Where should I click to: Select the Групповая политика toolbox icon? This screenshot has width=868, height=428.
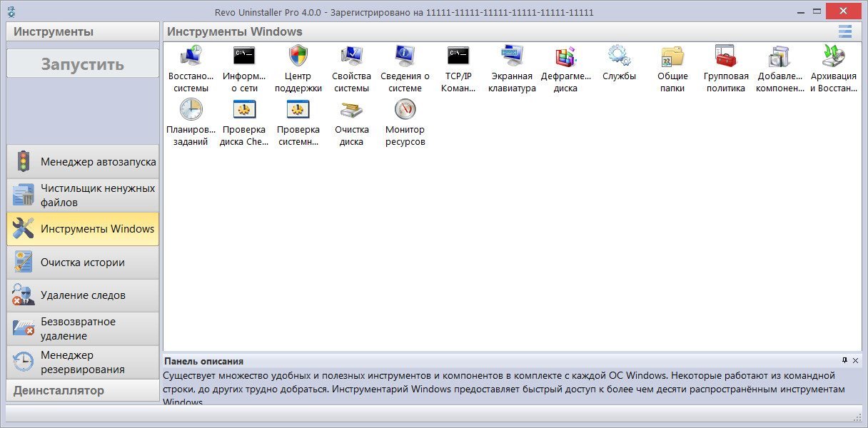726,56
